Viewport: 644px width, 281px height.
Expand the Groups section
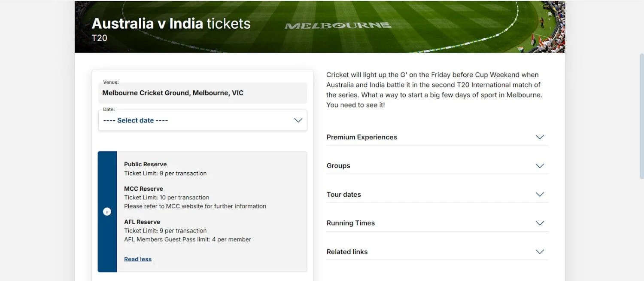click(338, 165)
